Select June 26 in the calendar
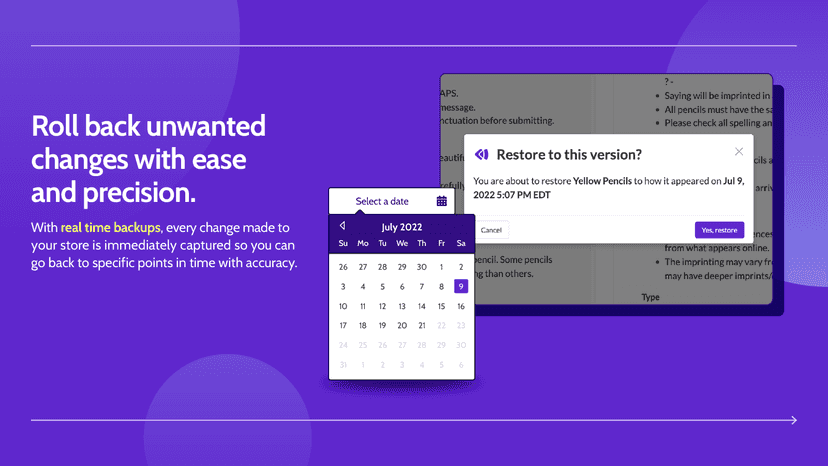This screenshot has height=466, width=828. (x=343, y=267)
